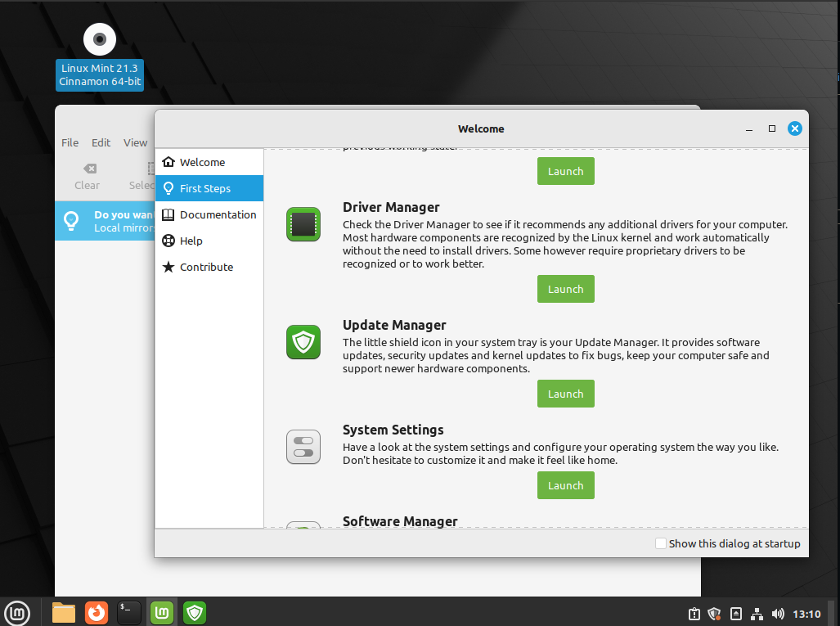This screenshot has width=840, height=626.
Task: Click the 13:10 clock in the panel
Action: 806,614
